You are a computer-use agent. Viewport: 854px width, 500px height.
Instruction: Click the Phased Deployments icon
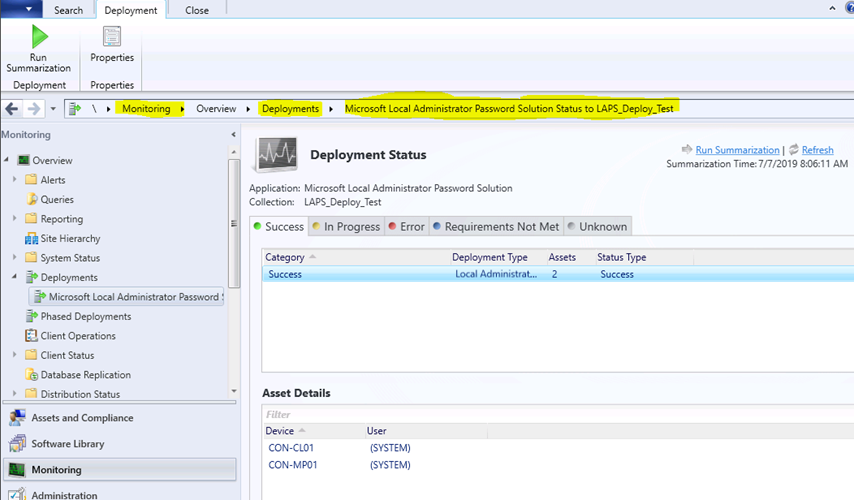[32, 316]
